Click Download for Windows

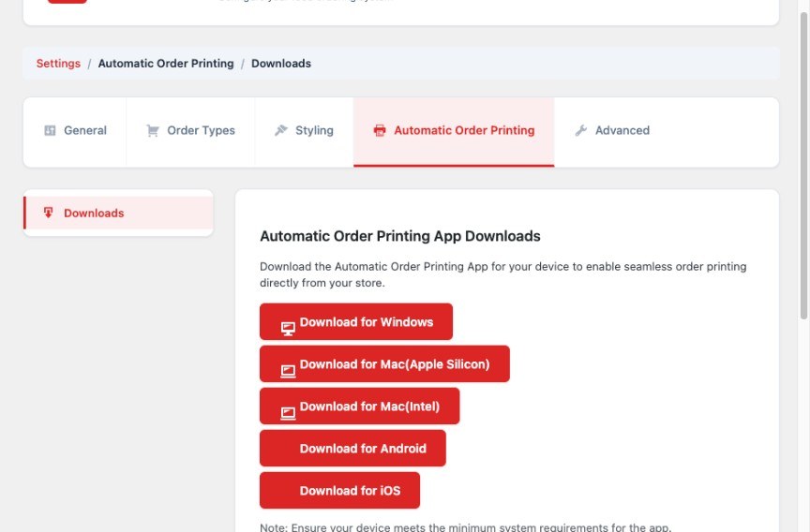click(356, 322)
